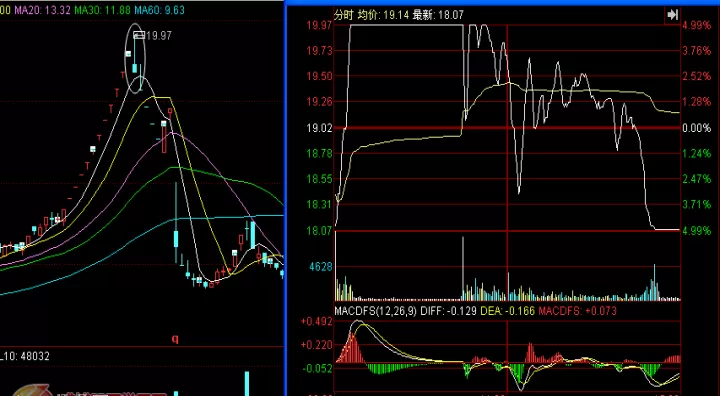
Task: Click the 1.24% percent axis label
Action: click(697, 153)
